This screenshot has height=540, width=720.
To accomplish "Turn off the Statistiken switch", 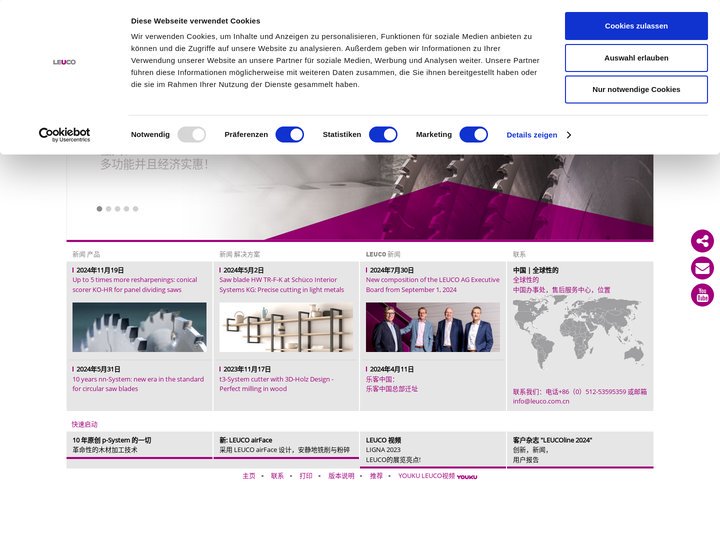I will pos(383,135).
